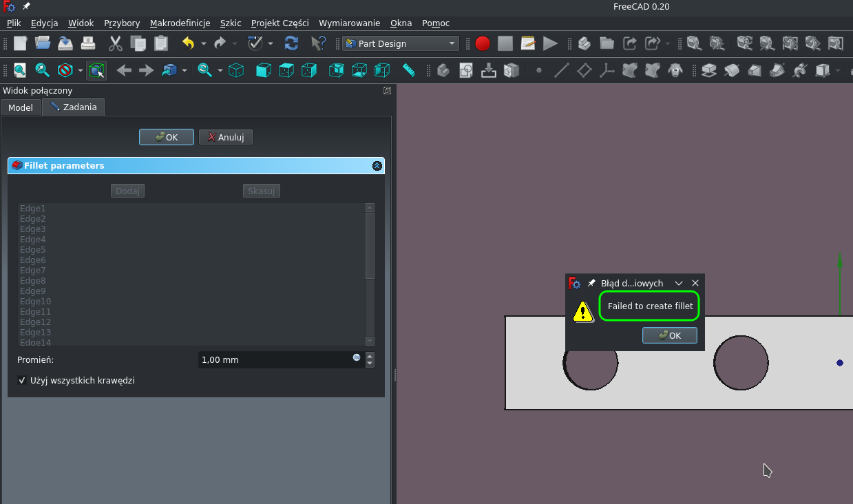Viewport: 853px width, 504px height.
Task: Open the expression editor icon in the radius field
Action: (x=357, y=359)
